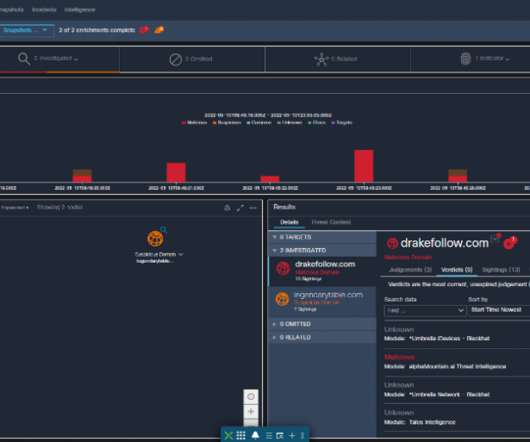The image size is (530, 442).
Task: Expand relations graph to full screen
Action: coord(240,208)
